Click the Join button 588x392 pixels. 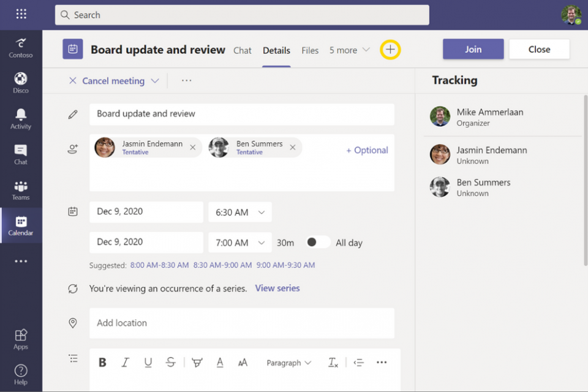473,48
